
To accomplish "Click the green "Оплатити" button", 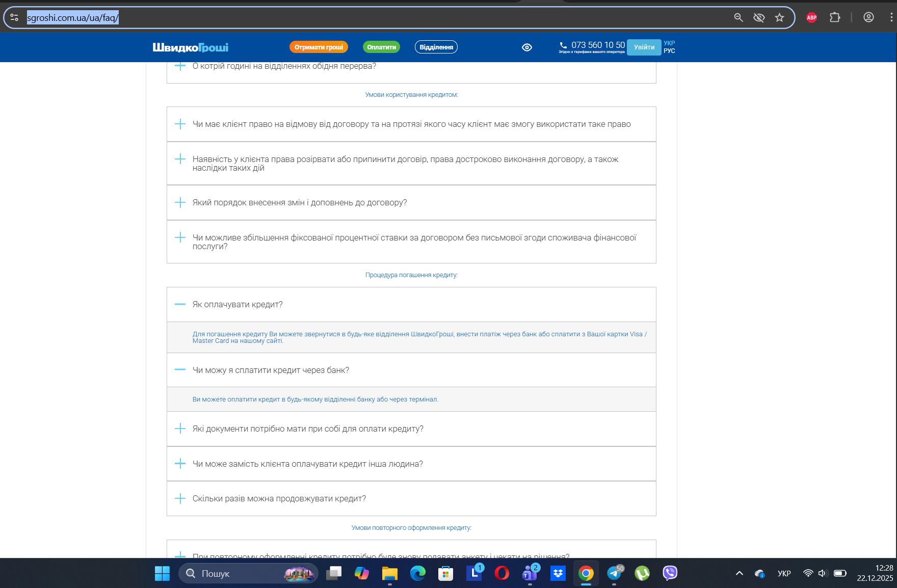I will (381, 47).
